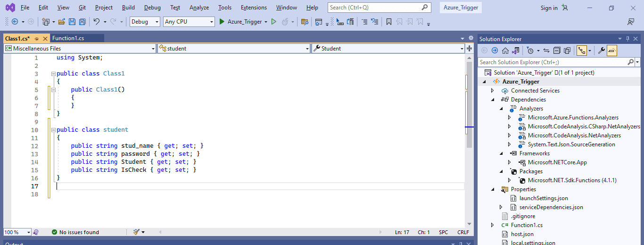Click code cleanup broom icon in status strip
This screenshot has width=644, height=245.
pyautogui.click(x=137, y=232)
